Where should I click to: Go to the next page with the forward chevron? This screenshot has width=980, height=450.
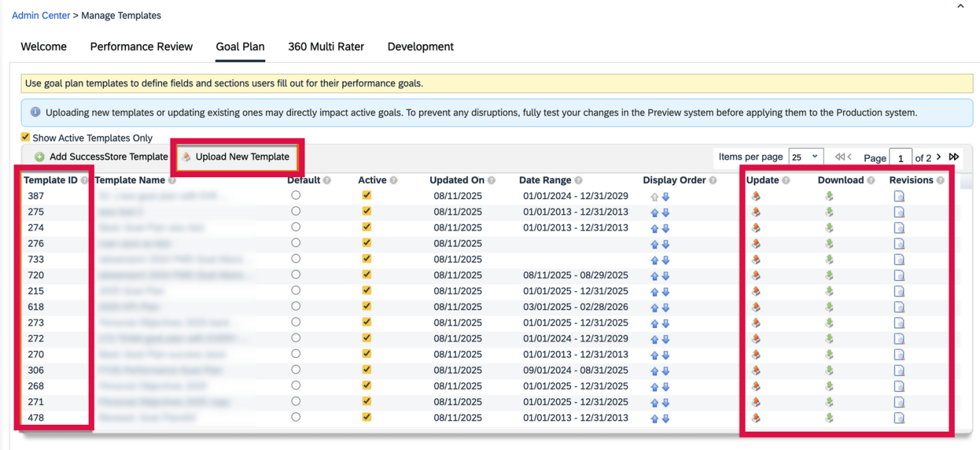938,156
